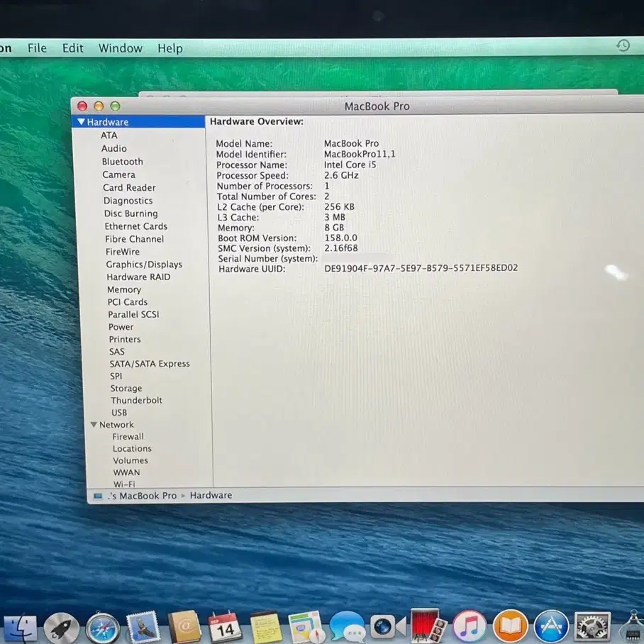
Task: Open System Preferences gear icon
Action: click(592, 627)
